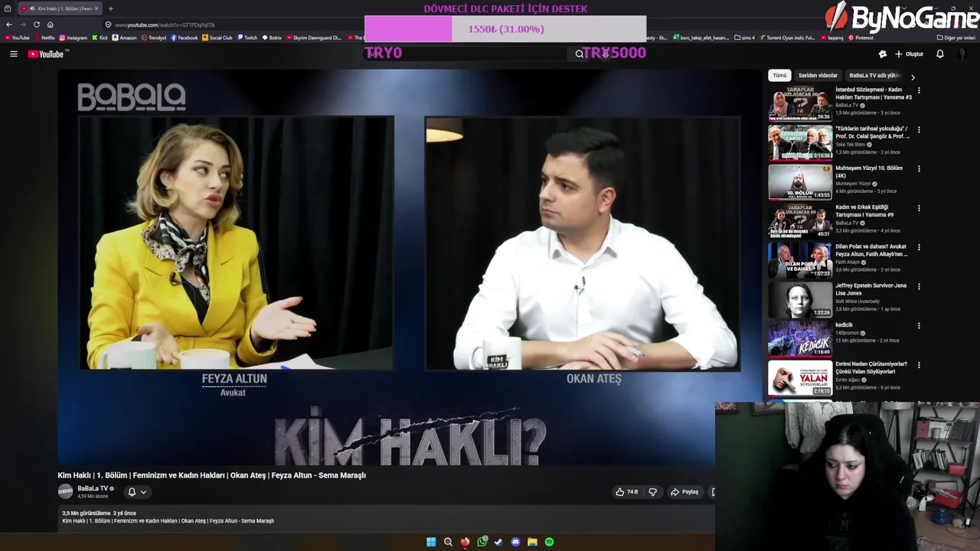The width and height of the screenshot is (980, 551).
Task: Open the Skyrim Dawnguard DL bookmark
Action: pos(314,37)
